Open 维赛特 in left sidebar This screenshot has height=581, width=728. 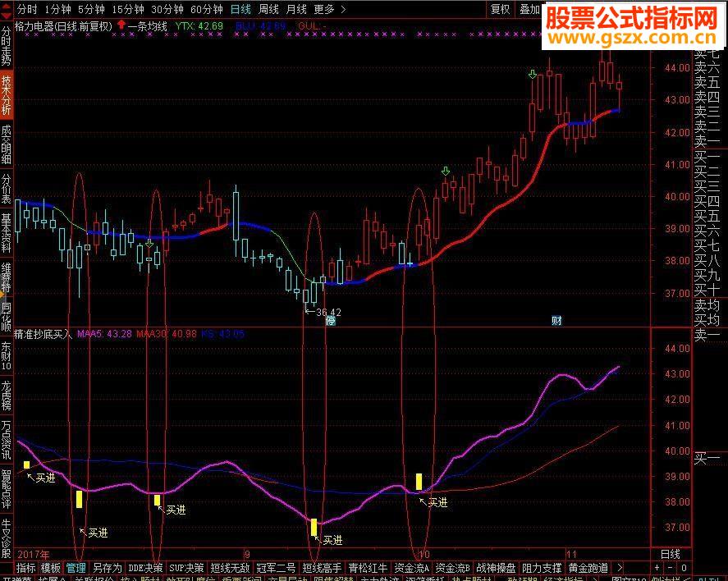(x=6, y=277)
